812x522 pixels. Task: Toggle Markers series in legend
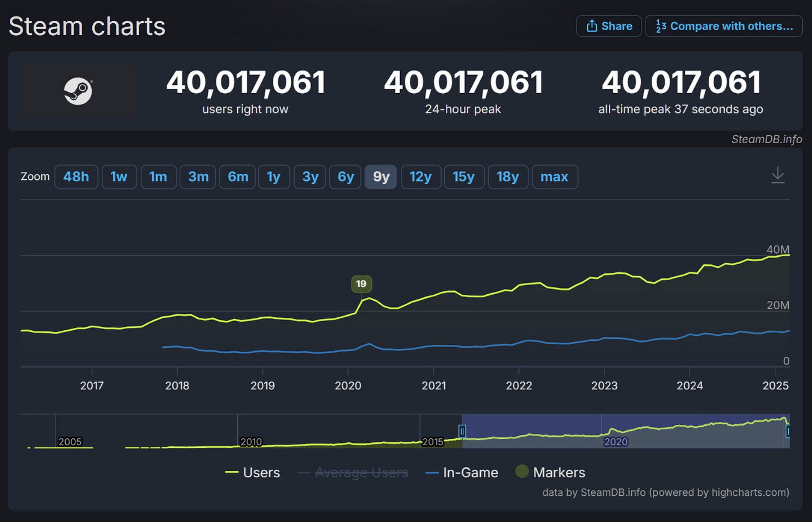click(x=551, y=472)
